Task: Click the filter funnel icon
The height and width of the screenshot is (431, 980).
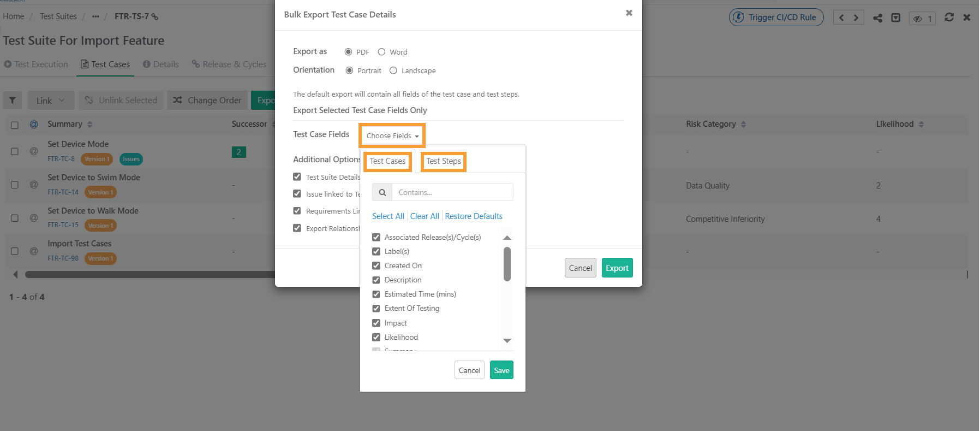Action: pyautogui.click(x=12, y=101)
